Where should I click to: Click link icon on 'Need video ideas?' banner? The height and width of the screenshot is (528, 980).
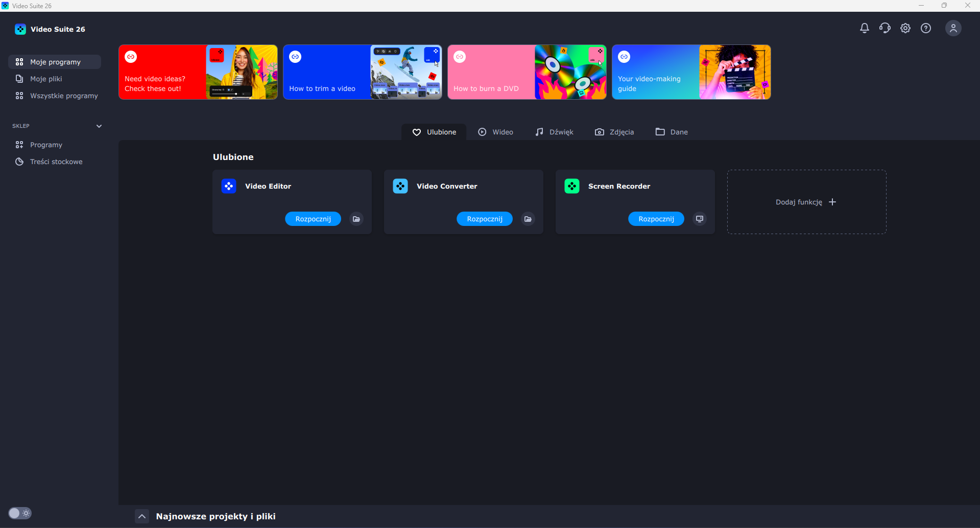click(x=131, y=57)
